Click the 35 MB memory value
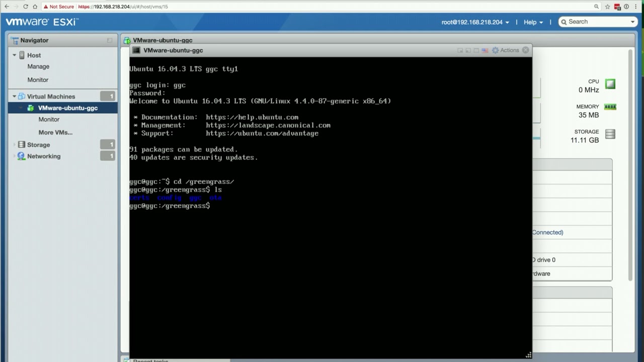644x362 pixels. 589,115
